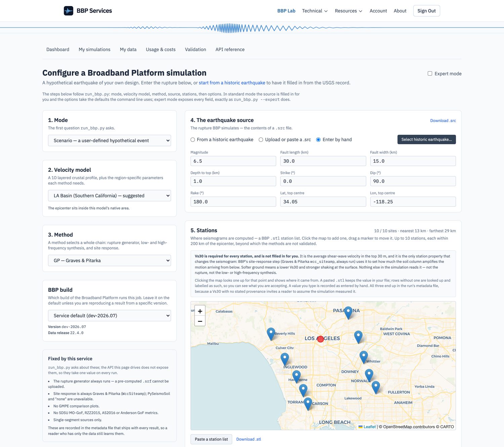The image size is (504, 447).
Task: Select the station marker above the Inglewood label
Action: click(x=285, y=359)
